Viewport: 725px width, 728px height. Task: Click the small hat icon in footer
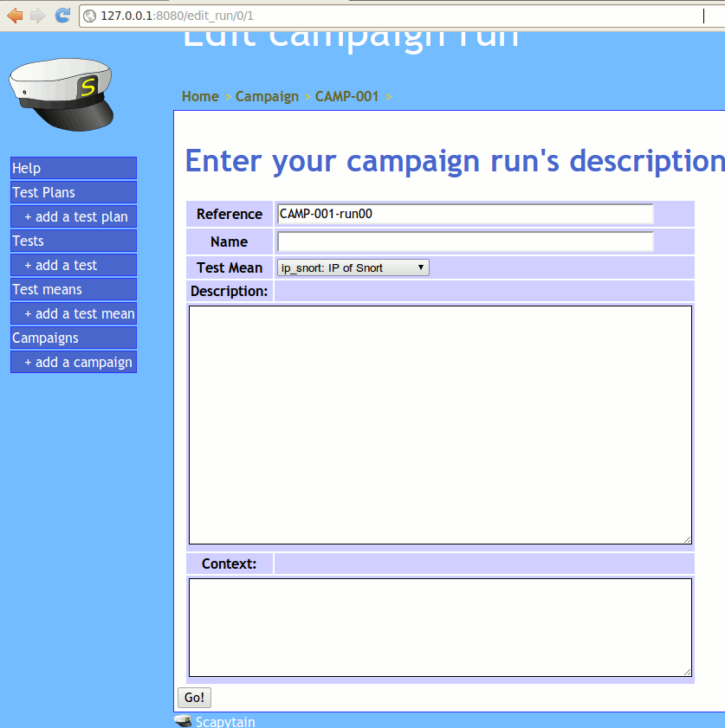pyautogui.click(x=183, y=721)
